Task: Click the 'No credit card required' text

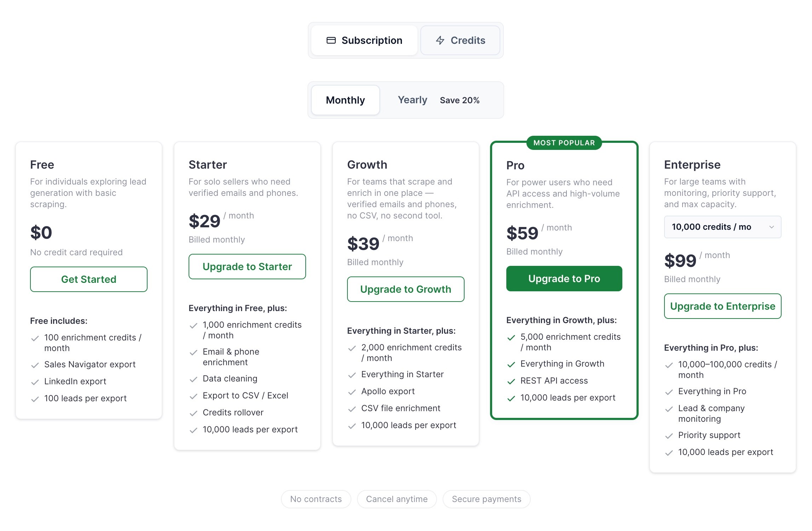Action: [x=76, y=252]
